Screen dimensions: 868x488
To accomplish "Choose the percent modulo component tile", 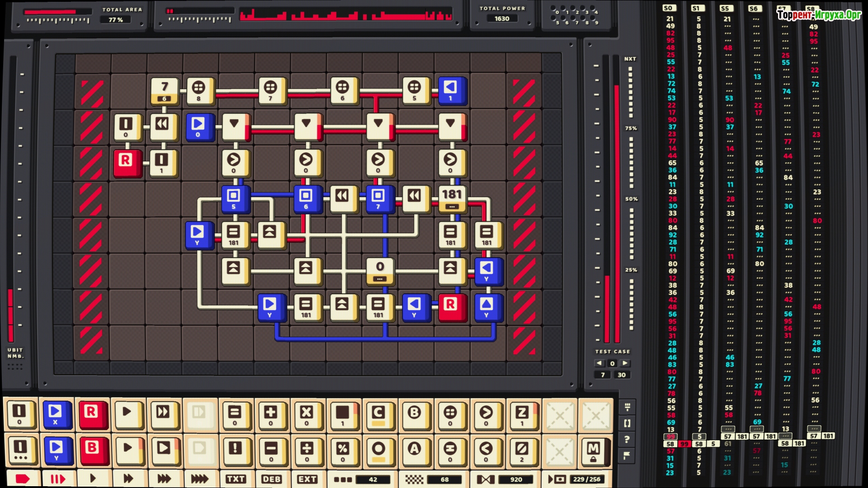I will coord(343,450).
